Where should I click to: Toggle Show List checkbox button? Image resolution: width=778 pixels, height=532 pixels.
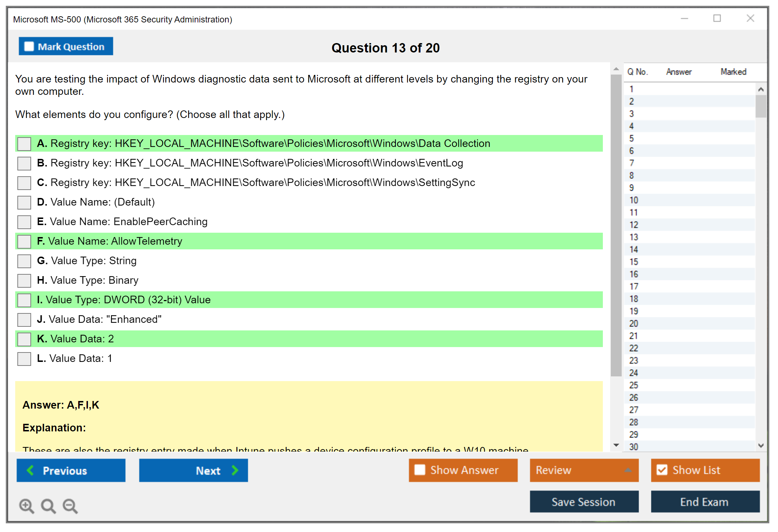(x=662, y=470)
